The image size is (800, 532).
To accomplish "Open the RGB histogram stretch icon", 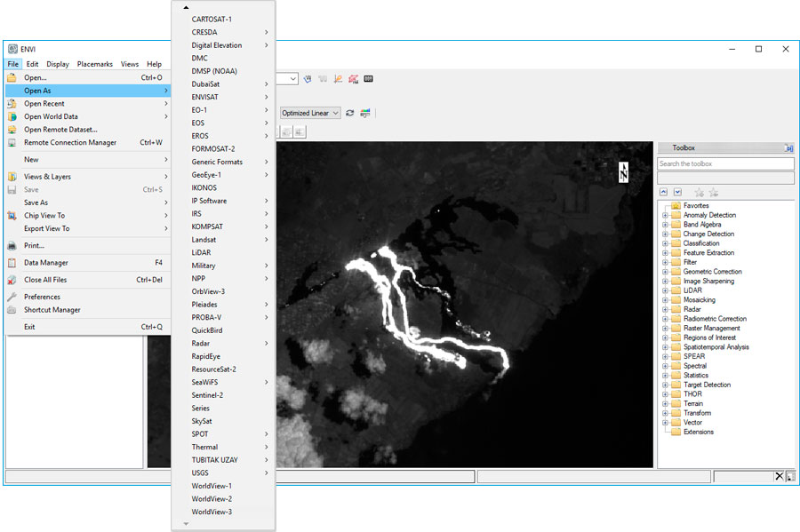I will 364,113.
